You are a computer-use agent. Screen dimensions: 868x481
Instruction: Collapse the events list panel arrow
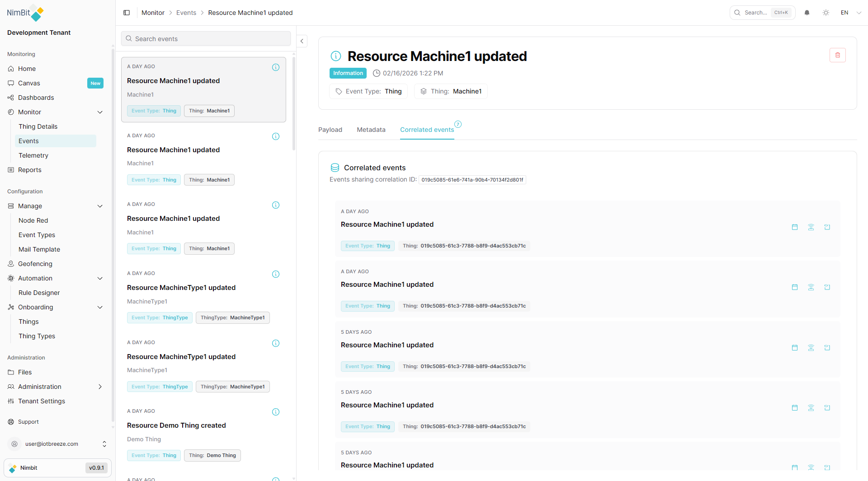pyautogui.click(x=302, y=41)
